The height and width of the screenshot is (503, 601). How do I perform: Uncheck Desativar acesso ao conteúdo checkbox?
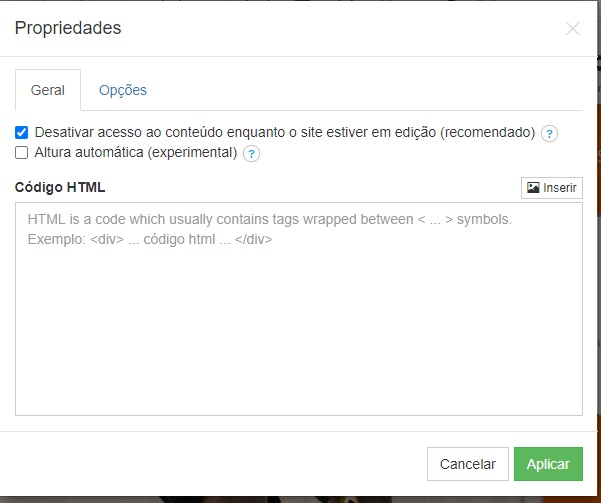click(21, 133)
